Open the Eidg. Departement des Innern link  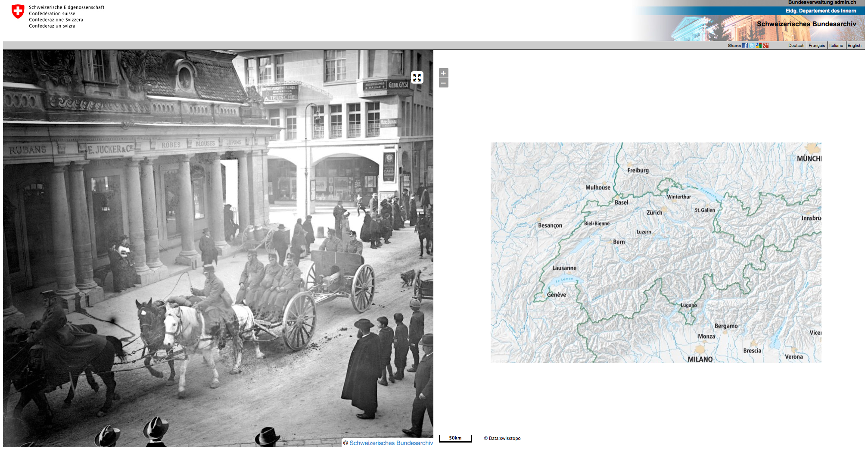point(820,11)
